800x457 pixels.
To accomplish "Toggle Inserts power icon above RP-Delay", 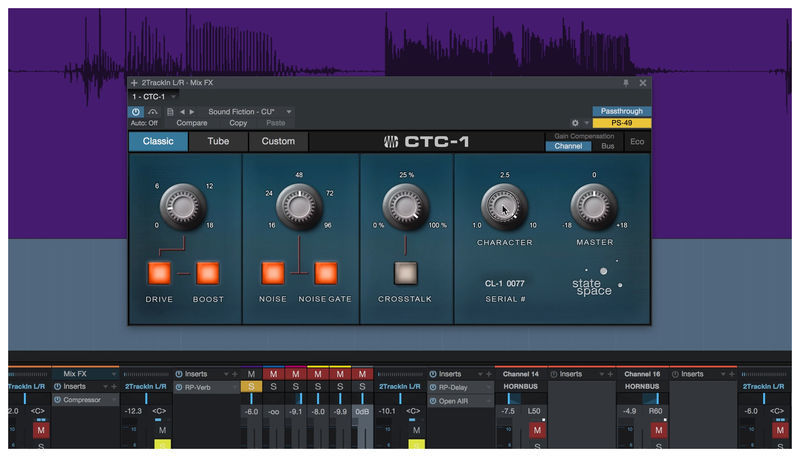I will coord(433,374).
